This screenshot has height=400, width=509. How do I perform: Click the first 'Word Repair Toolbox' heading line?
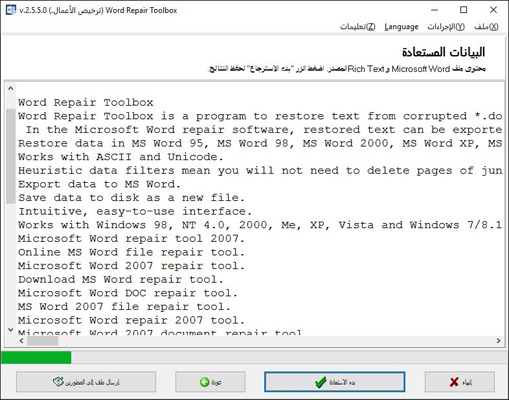pyautogui.click(x=86, y=103)
